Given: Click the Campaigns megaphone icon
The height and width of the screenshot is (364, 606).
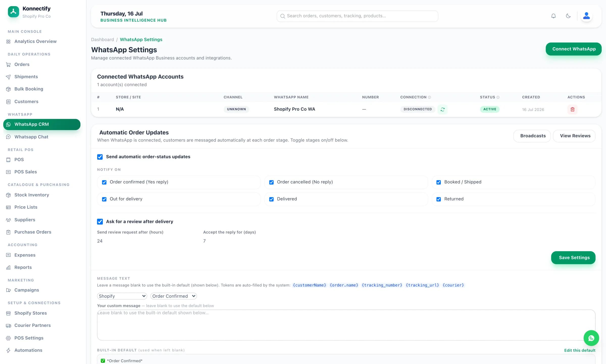Looking at the screenshot, I should (x=8, y=290).
